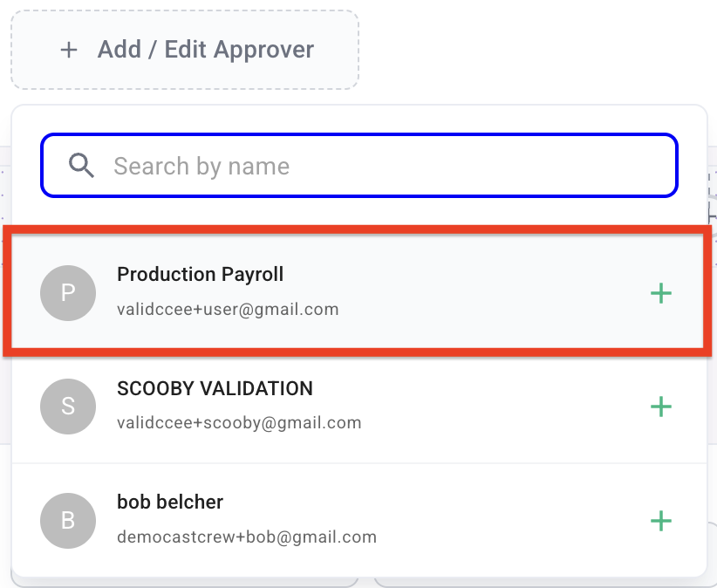Image resolution: width=717 pixels, height=588 pixels.
Task: Add Production Payroll using its green plus
Action: 661,293
